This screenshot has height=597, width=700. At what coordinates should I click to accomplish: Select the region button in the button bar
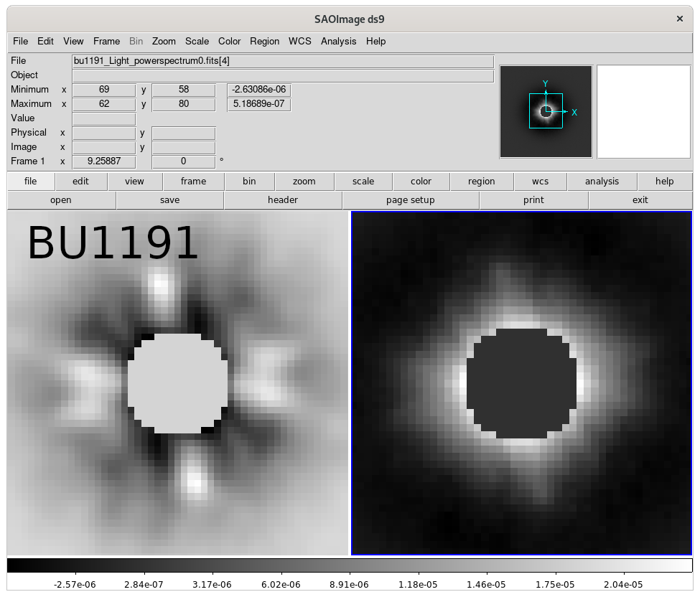(x=481, y=181)
